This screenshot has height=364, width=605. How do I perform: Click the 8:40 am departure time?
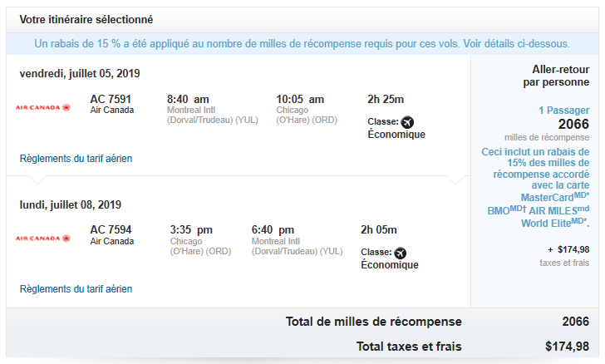[x=188, y=98]
